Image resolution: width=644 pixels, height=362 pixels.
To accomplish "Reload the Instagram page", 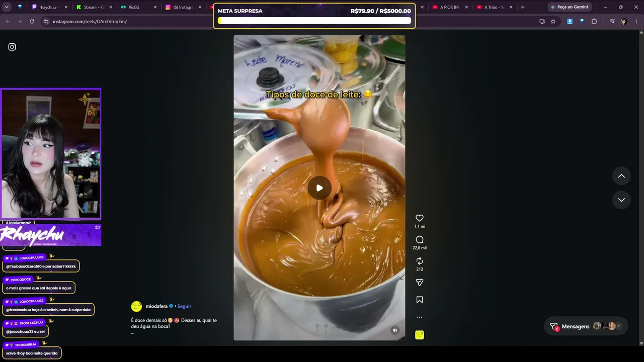I will pos(32,22).
